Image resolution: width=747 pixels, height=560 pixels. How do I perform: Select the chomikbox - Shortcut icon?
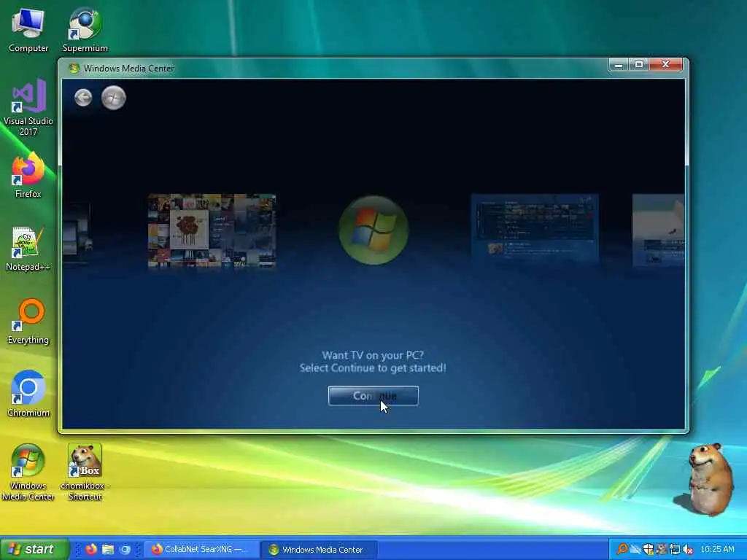point(85,472)
